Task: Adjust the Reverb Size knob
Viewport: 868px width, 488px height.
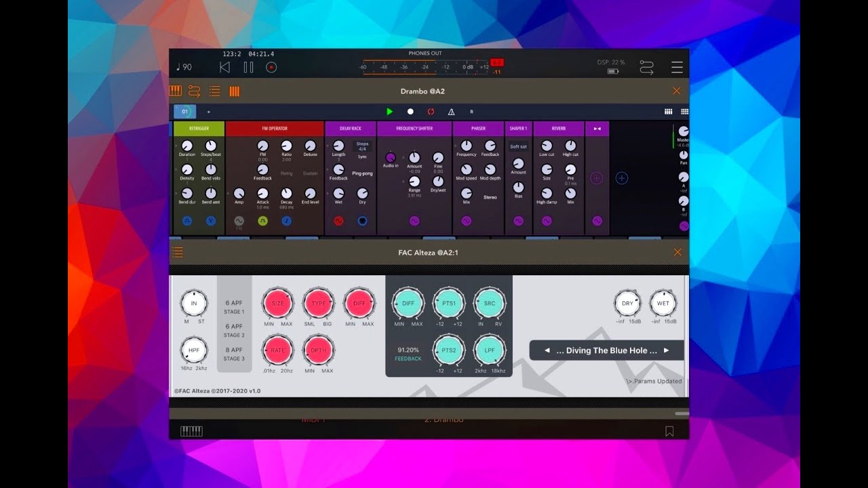Action: pos(547,169)
